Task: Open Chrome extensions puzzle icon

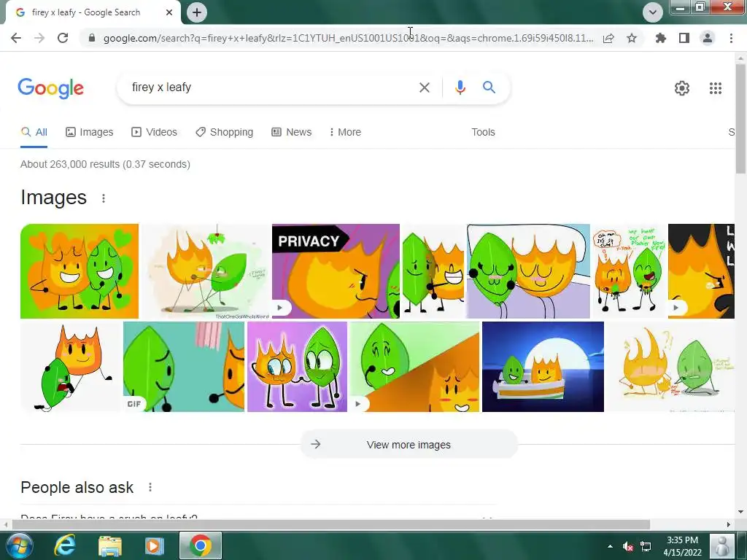Action: tap(660, 38)
